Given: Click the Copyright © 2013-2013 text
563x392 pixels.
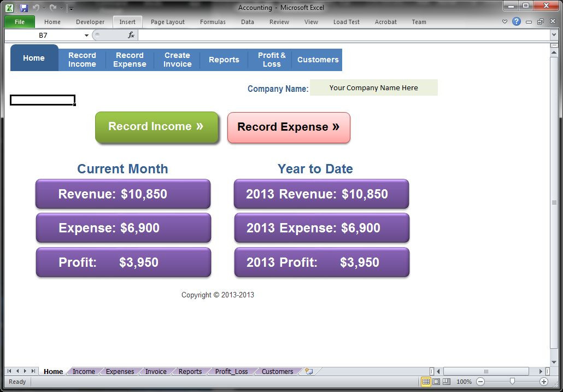Looking at the screenshot, I should (218, 295).
